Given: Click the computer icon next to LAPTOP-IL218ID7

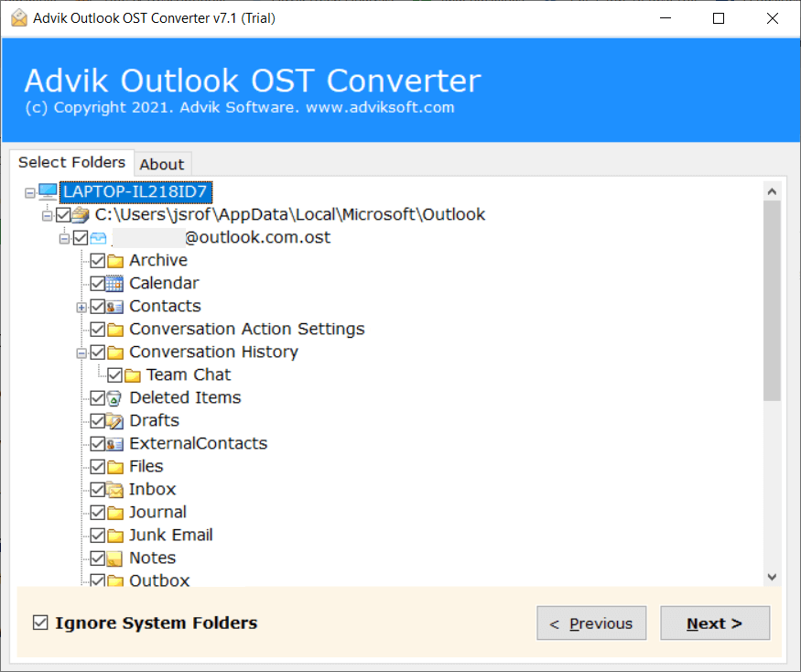Looking at the screenshot, I should click(x=46, y=191).
